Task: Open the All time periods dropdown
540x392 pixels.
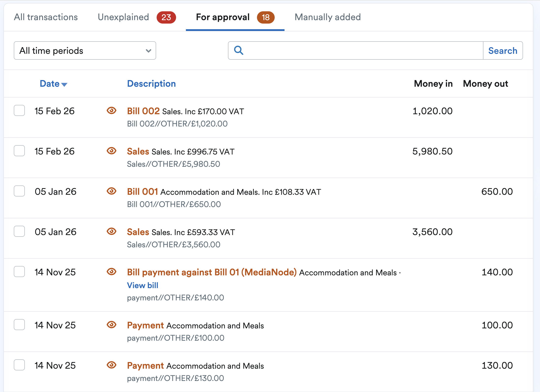Action: 85,51
